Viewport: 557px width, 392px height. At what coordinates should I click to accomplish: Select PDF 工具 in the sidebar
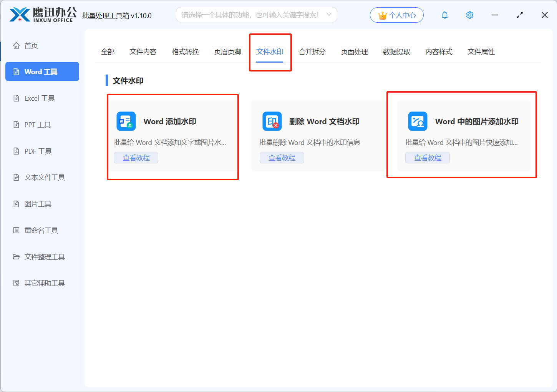[x=42, y=151]
